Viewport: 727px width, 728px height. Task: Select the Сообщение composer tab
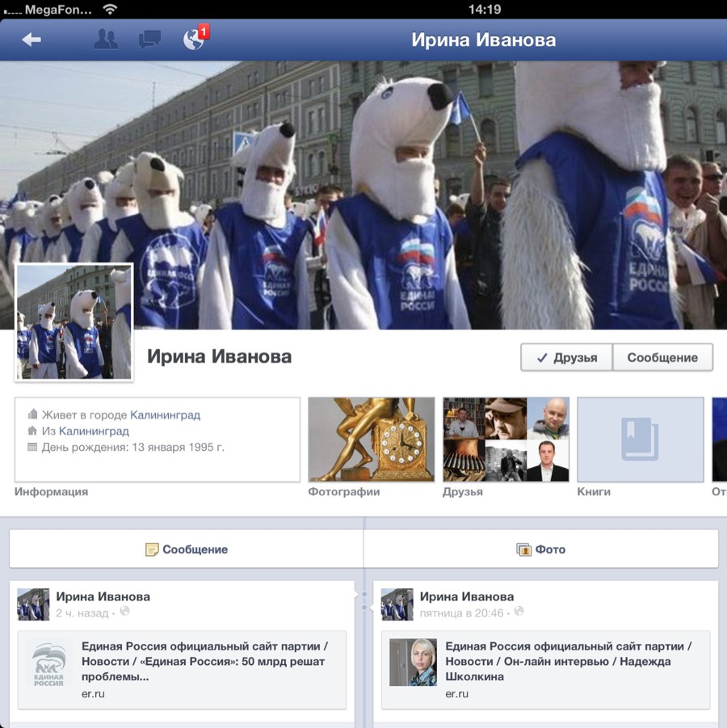pyautogui.click(x=187, y=549)
